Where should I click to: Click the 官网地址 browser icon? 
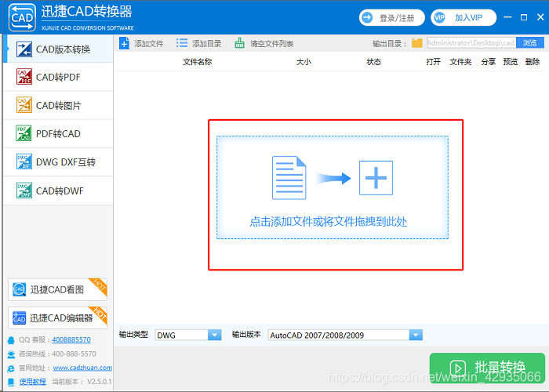point(11,368)
